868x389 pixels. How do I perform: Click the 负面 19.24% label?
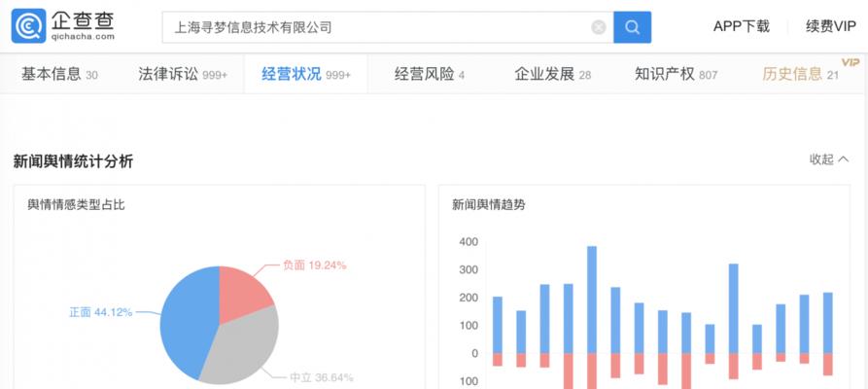pos(314,265)
